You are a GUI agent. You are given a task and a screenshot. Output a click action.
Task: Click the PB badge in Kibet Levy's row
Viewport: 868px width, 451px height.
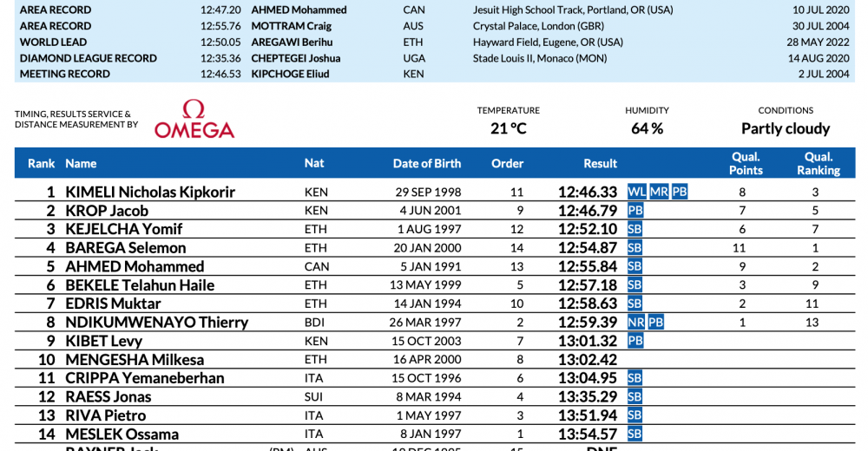coord(635,341)
